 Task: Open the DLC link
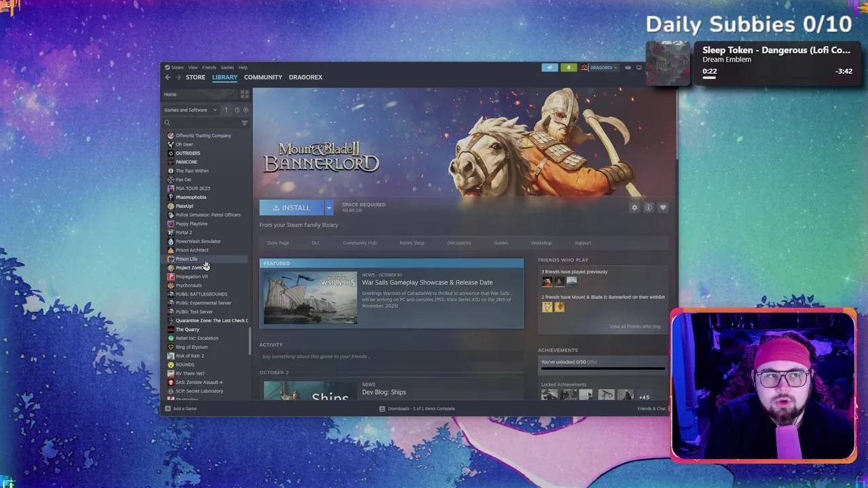[x=316, y=243]
